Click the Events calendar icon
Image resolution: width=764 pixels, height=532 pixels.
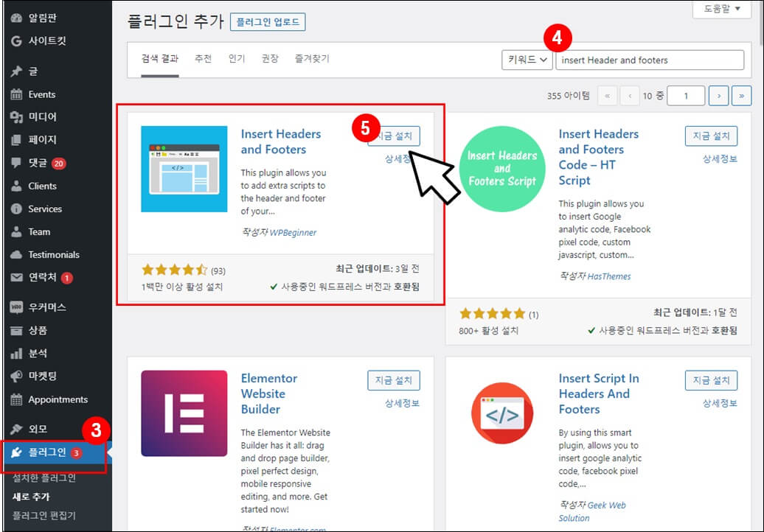pyautogui.click(x=16, y=94)
